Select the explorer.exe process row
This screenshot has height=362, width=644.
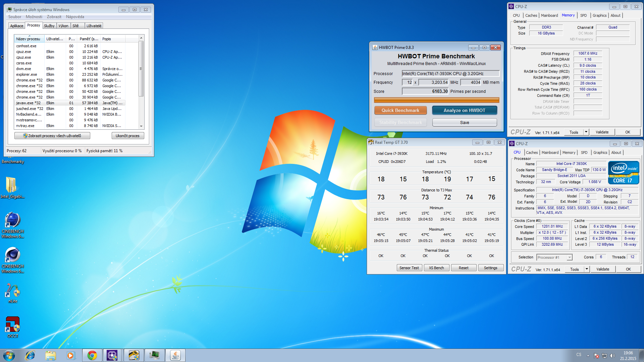[70, 74]
